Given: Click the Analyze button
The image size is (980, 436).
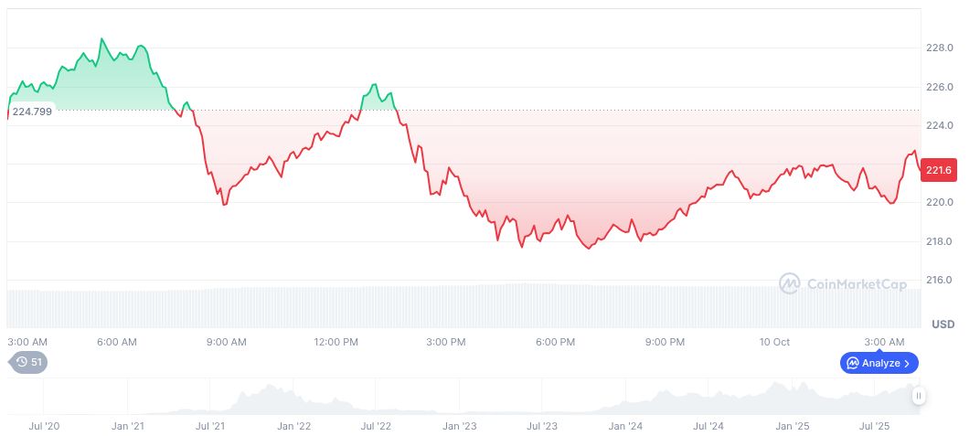Looking at the screenshot, I should point(879,363).
